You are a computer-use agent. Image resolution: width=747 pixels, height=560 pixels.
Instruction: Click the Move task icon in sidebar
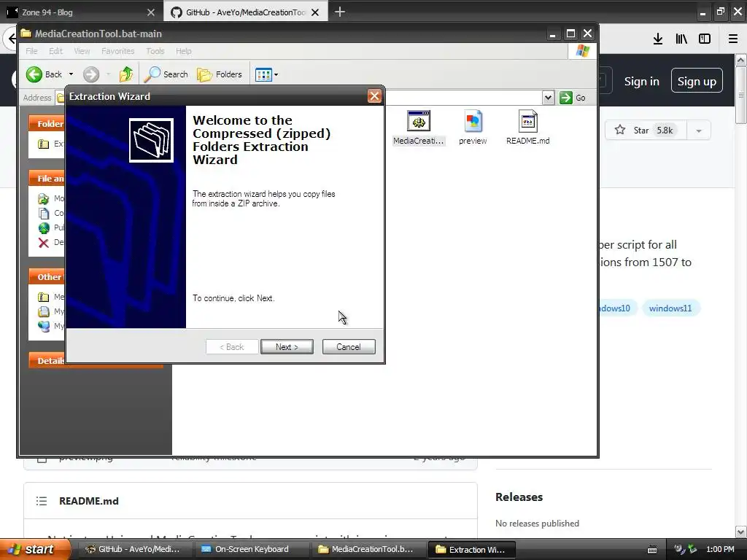point(43,198)
